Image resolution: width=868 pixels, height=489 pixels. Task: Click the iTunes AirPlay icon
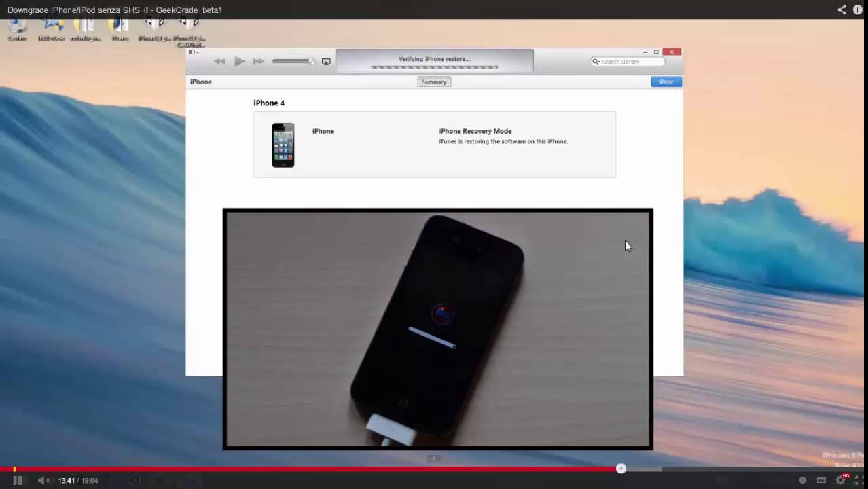pyautogui.click(x=326, y=61)
